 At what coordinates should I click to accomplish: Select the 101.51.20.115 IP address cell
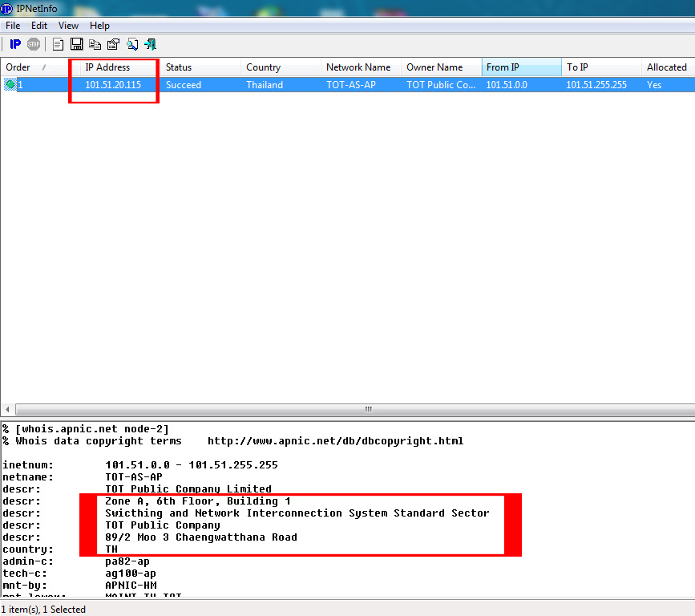pos(113,85)
